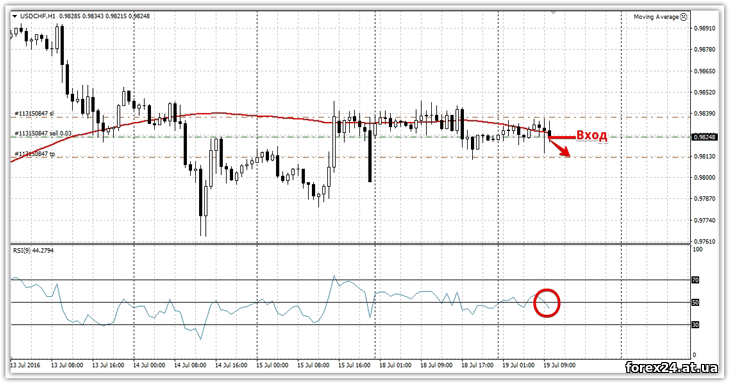Click the 0.98910 price scale label

click(x=704, y=28)
